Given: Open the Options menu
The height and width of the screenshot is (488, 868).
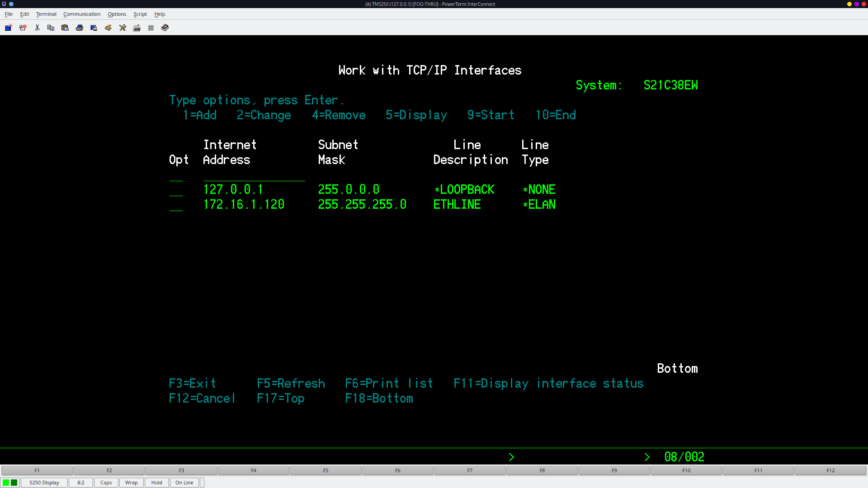Looking at the screenshot, I should pos(117,14).
